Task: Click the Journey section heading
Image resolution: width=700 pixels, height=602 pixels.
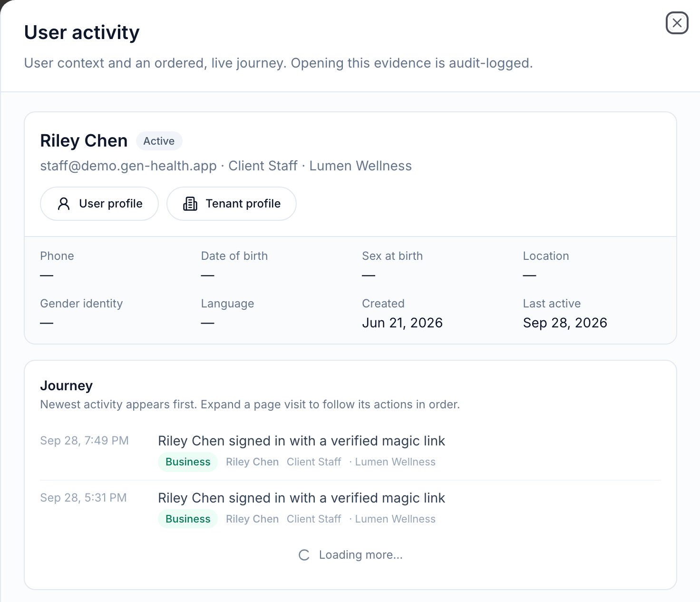Action: click(x=67, y=385)
